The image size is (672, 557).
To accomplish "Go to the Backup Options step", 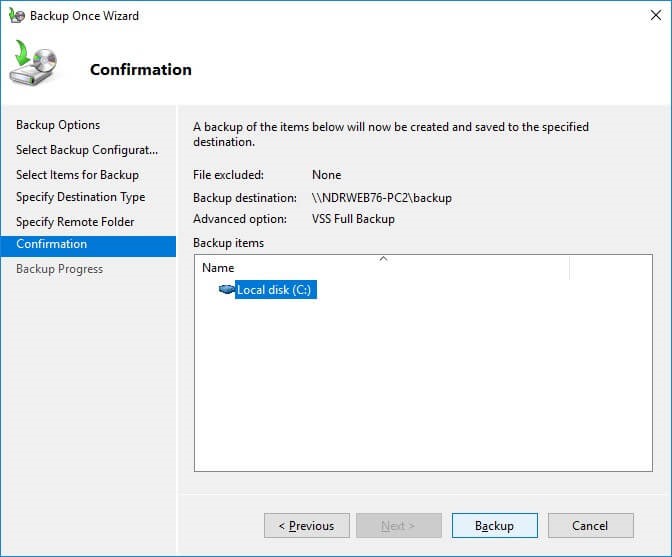I will [x=58, y=125].
